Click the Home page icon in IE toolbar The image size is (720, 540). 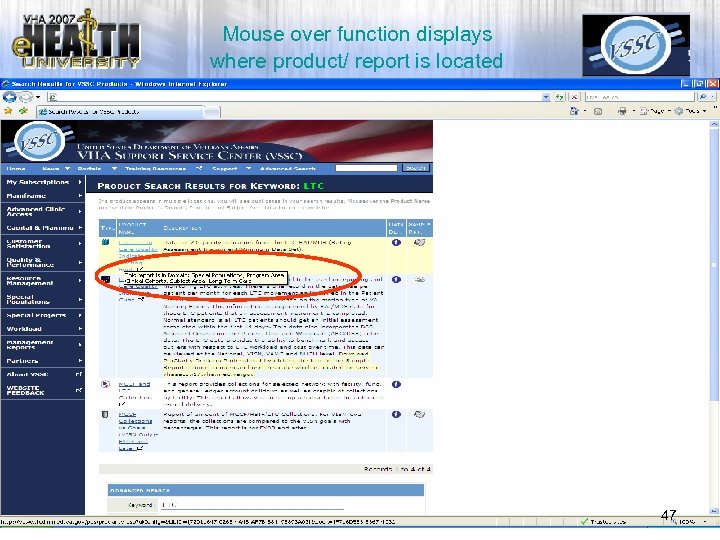pos(574,111)
